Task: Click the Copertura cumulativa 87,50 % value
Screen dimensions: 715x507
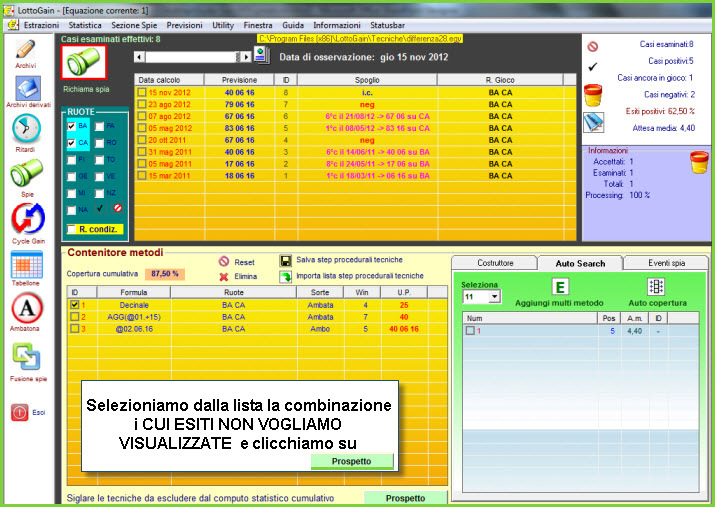Action: 165,274
